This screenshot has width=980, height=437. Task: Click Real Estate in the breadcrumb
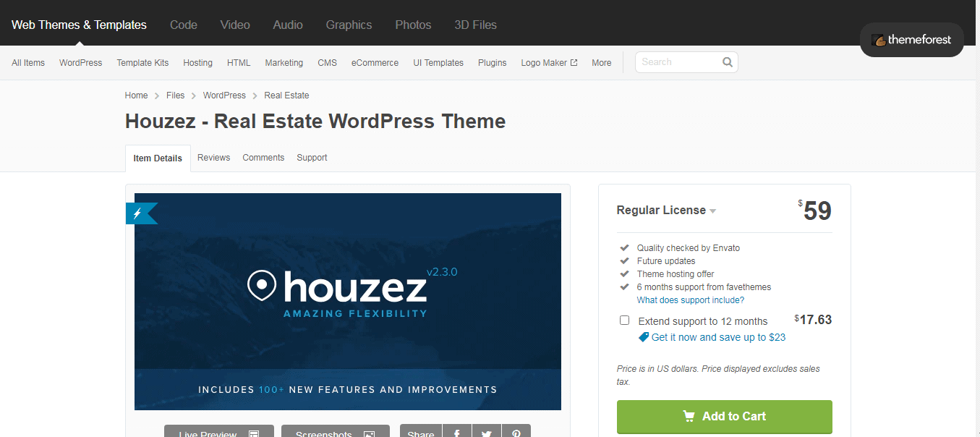tap(286, 96)
